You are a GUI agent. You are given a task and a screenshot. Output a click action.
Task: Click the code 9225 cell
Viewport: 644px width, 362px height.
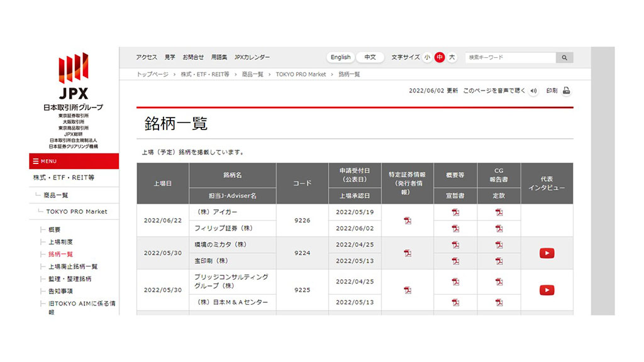tap(303, 290)
